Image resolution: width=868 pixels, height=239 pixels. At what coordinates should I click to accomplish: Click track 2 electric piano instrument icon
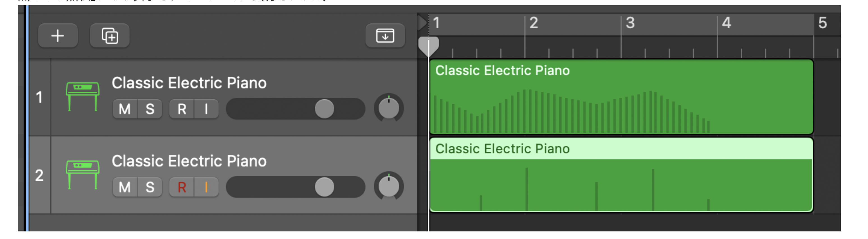[x=82, y=174]
